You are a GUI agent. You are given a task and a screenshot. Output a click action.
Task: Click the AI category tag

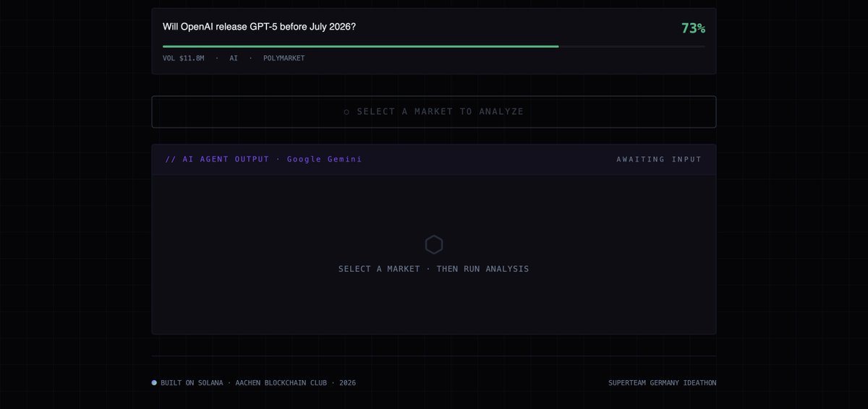(234, 58)
